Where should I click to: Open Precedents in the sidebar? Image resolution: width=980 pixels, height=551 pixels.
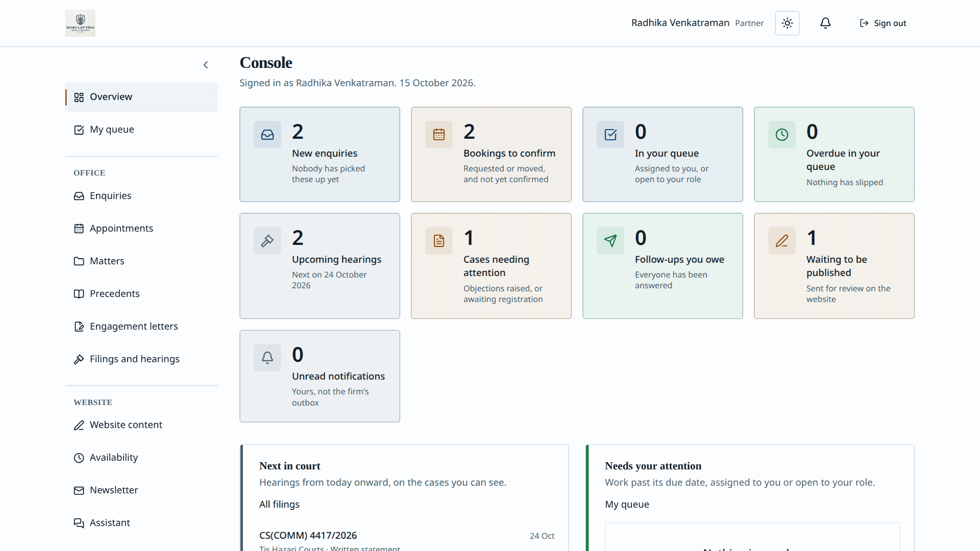[x=141, y=294]
